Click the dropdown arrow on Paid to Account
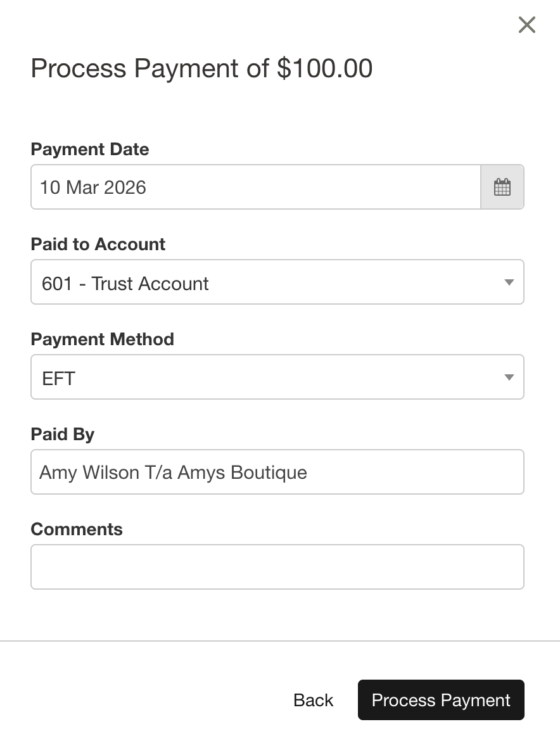560x755 pixels. (509, 282)
